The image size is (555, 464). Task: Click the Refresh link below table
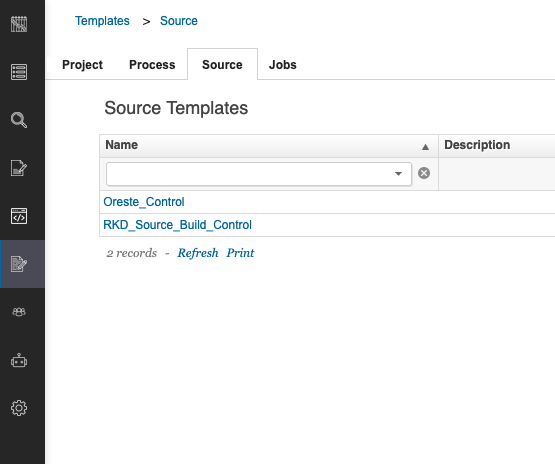coord(198,253)
